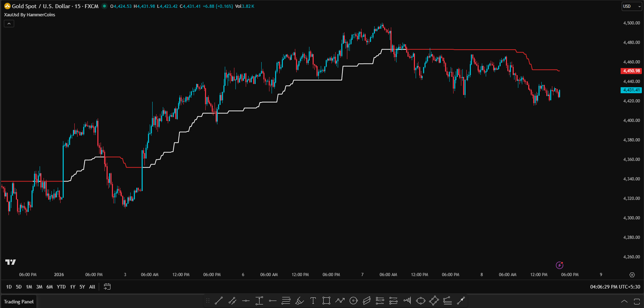This screenshot has height=308, width=644.
Task: Select the Fib Retracement lines tool
Action: click(x=286, y=301)
